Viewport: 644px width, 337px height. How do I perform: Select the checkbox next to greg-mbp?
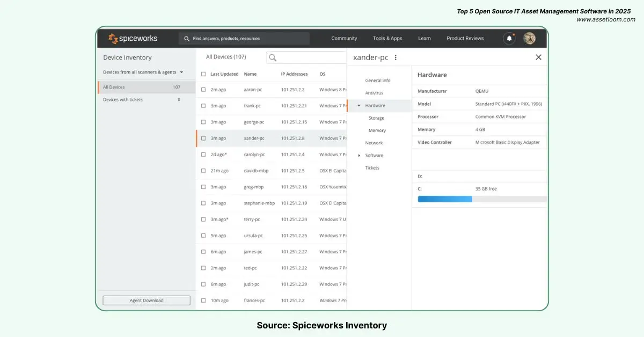tap(203, 187)
